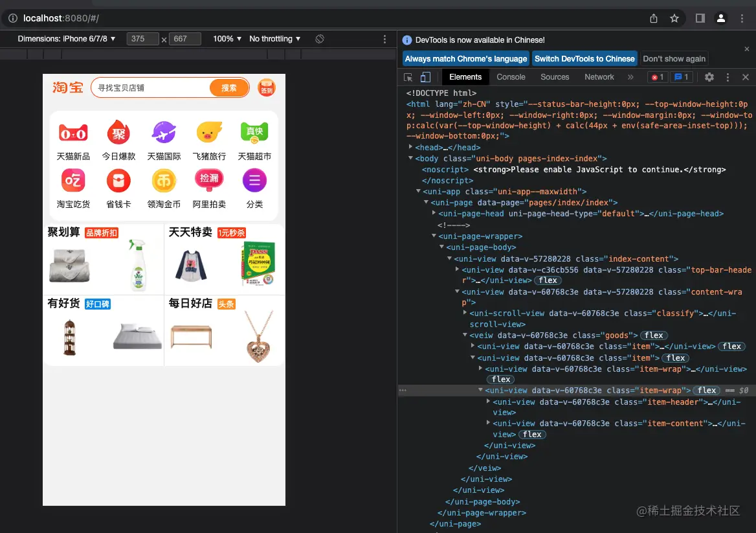
Task: Select the uni-page-wrapper tree row
Action: tap(480, 236)
